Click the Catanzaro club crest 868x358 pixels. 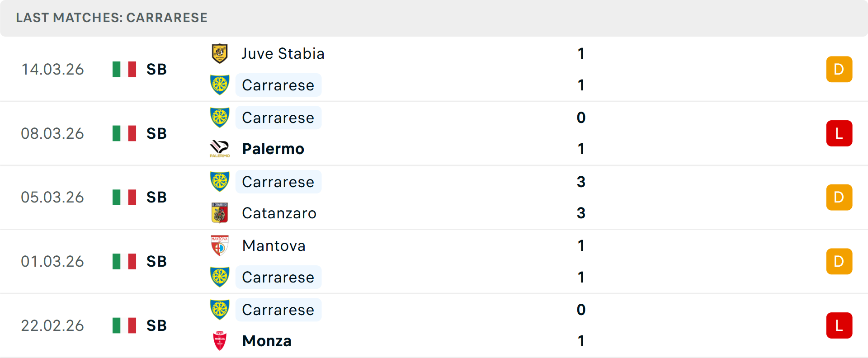[x=220, y=213]
